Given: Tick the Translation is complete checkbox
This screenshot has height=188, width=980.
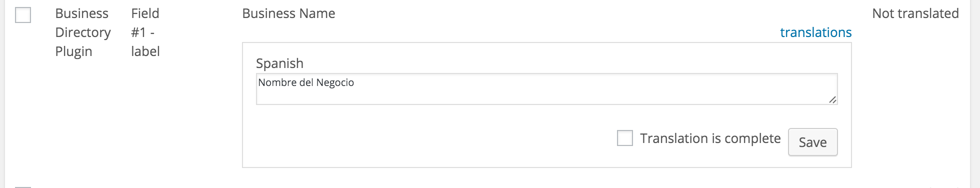Looking at the screenshot, I should point(624,138).
